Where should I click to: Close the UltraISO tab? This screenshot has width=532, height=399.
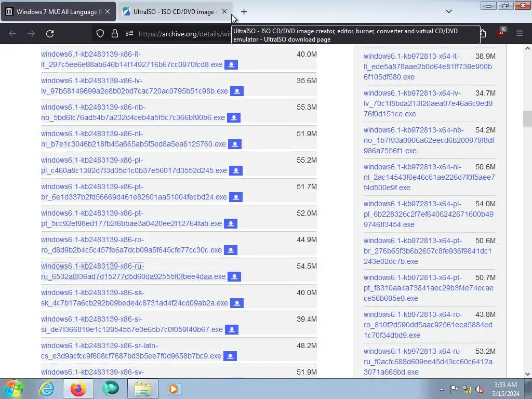[224, 11]
